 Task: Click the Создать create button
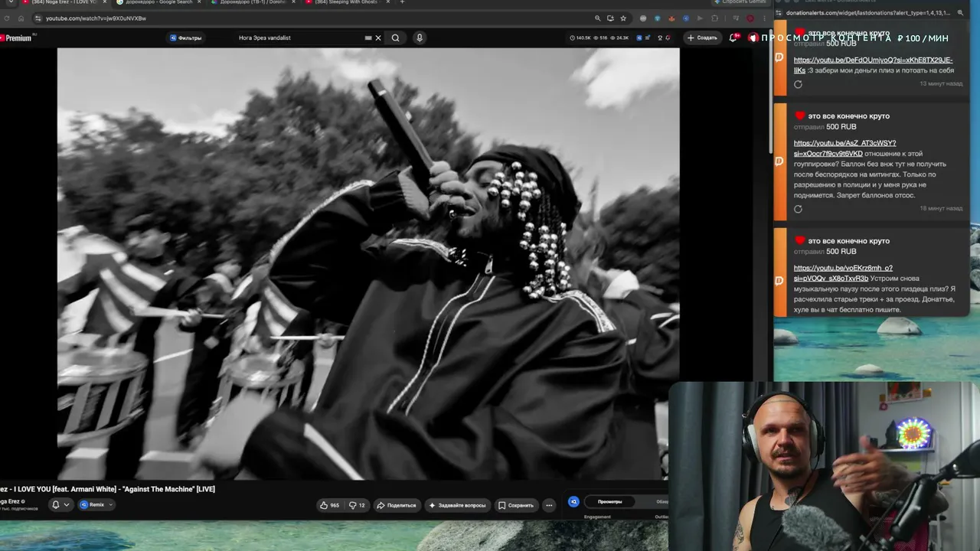[702, 37]
